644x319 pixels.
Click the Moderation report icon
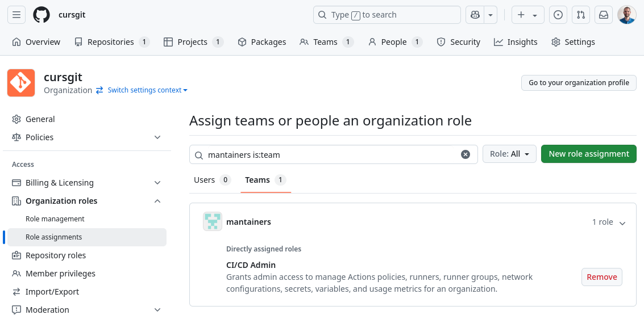tap(16, 310)
